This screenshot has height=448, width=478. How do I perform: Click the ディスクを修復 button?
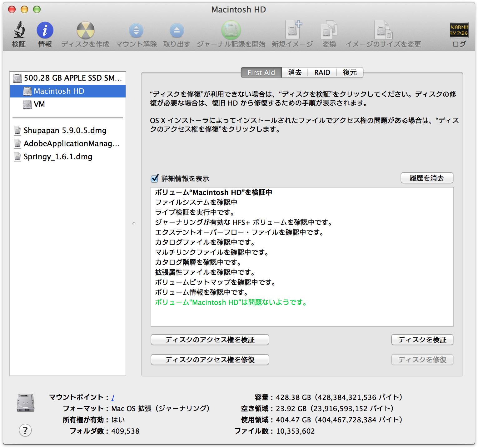click(x=422, y=360)
